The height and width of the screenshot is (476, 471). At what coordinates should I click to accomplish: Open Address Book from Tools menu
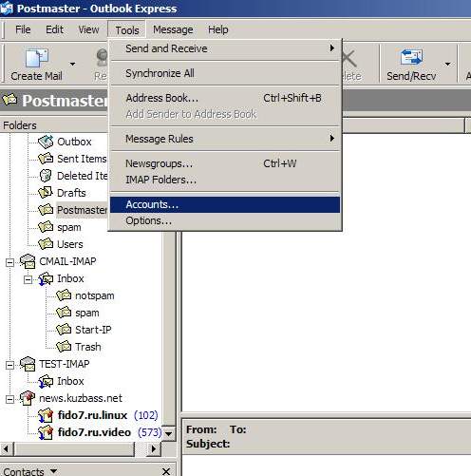225,98
